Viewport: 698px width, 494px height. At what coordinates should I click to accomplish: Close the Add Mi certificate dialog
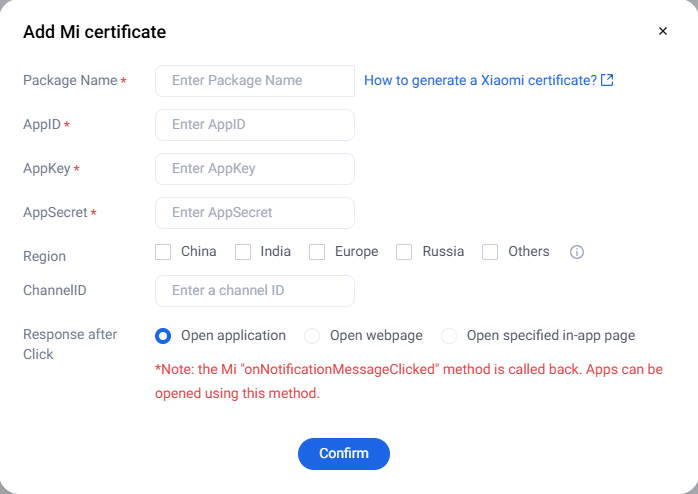(662, 31)
